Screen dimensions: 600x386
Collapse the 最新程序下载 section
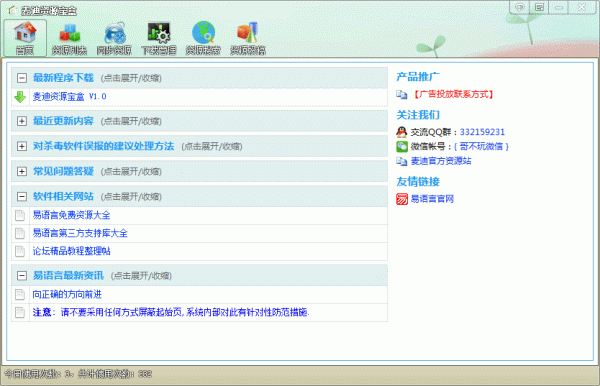[22, 78]
